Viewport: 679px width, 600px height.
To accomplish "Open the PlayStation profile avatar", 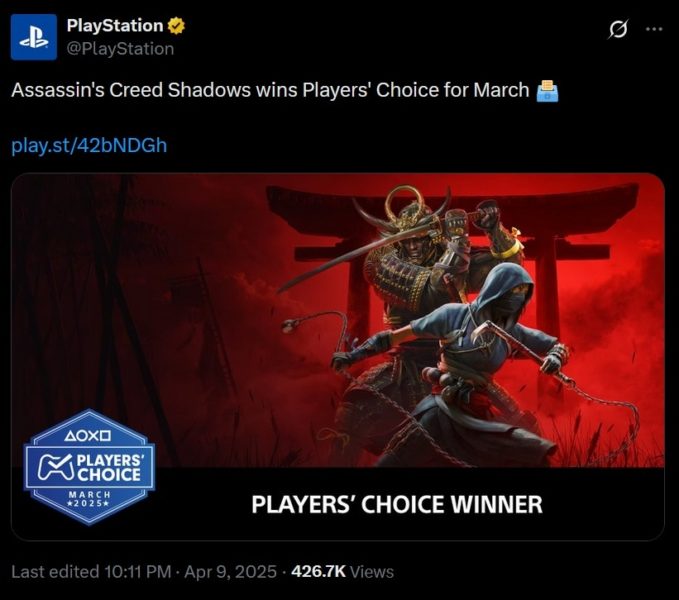I will [x=34, y=37].
